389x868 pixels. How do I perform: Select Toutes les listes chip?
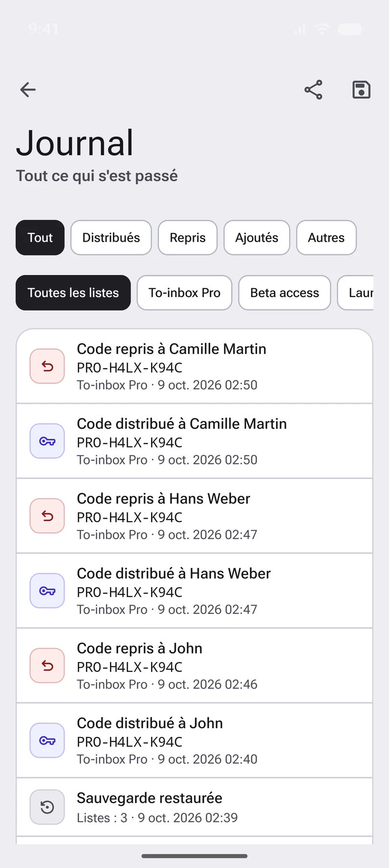click(73, 293)
